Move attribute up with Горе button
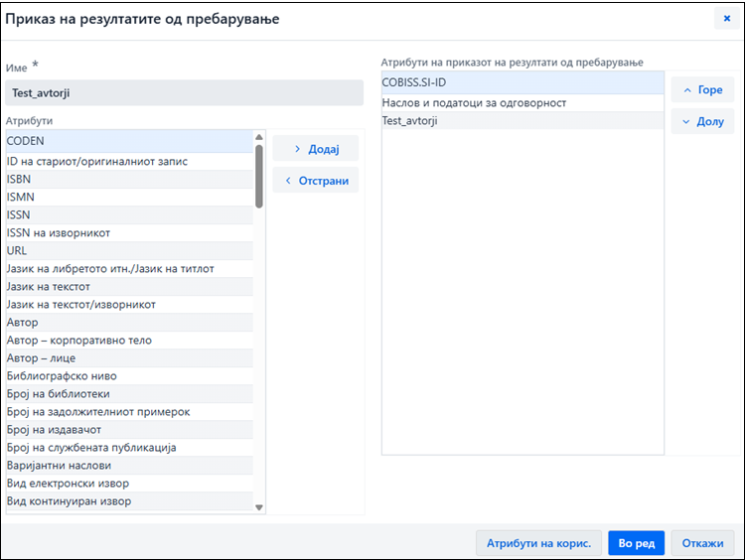 [x=702, y=89]
